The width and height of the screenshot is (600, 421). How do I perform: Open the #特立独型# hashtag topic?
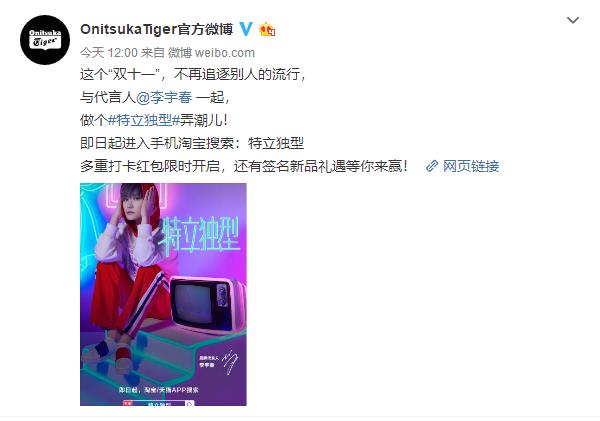coord(144,120)
